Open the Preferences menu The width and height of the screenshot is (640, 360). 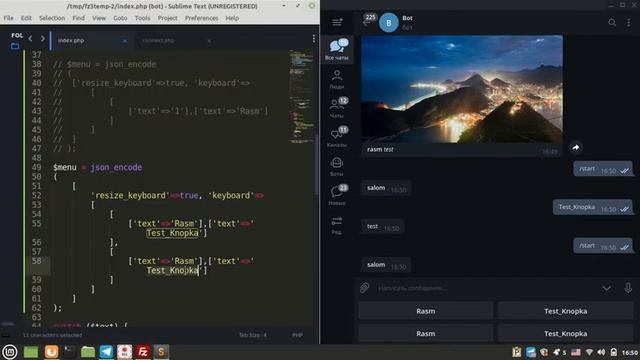coord(201,18)
